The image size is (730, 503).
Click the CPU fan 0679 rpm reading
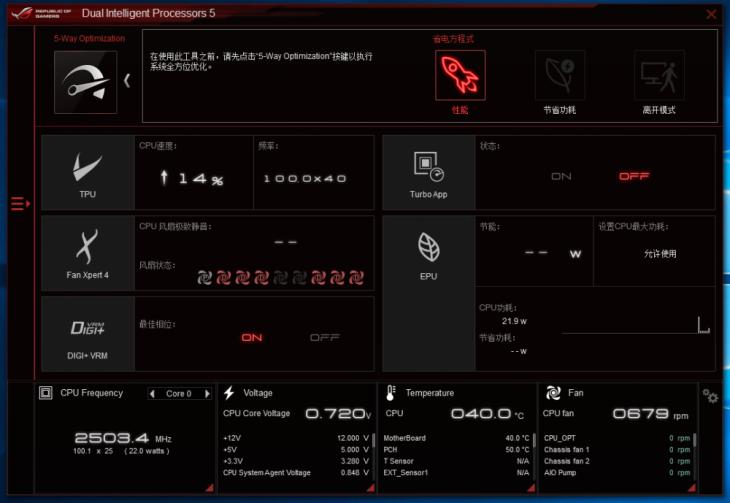pos(650,414)
